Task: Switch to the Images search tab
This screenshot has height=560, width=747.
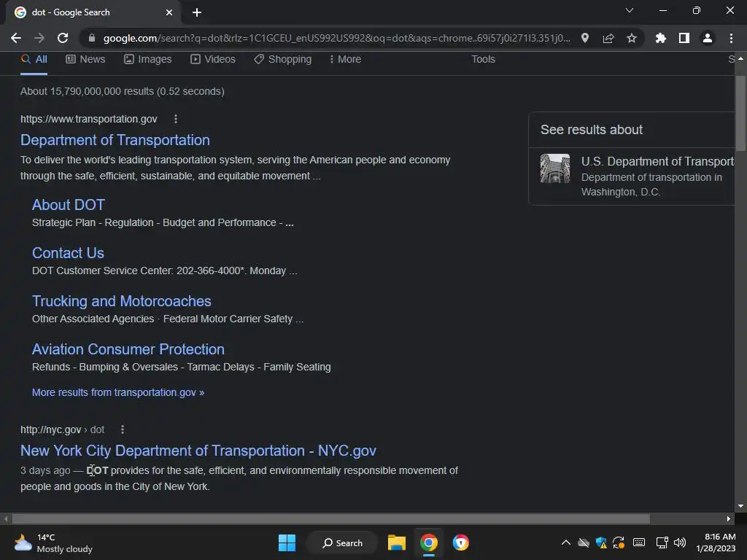Action: 147,60
